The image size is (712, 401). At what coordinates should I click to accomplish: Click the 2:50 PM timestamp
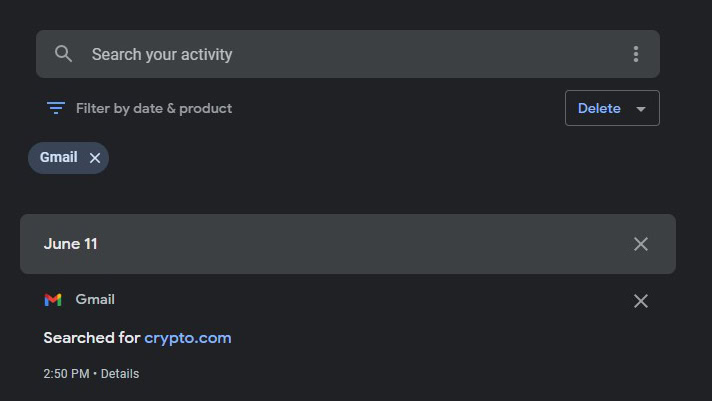[x=66, y=374]
